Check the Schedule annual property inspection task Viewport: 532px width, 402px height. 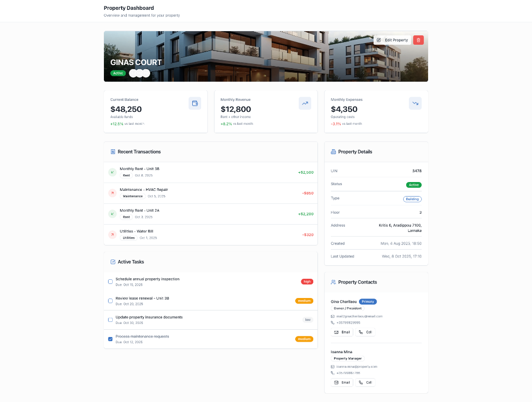coord(110,281)
